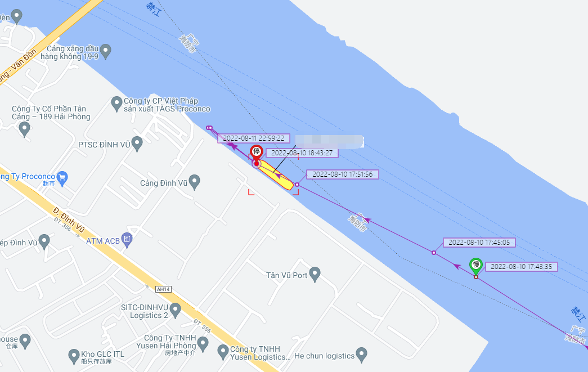Click the Cảng xăng dầu 19-9 pin

pyautogui.click(x=106, y=52)
